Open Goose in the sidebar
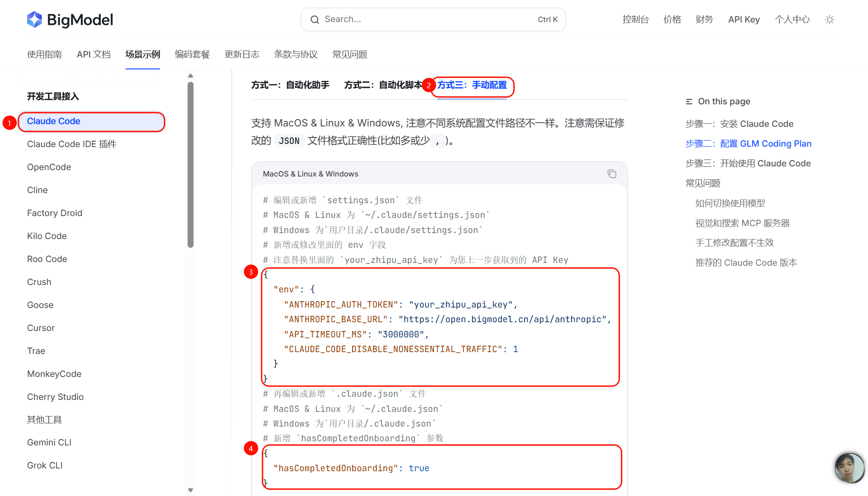This screenshot has width=868, height=496. (40, 305)
